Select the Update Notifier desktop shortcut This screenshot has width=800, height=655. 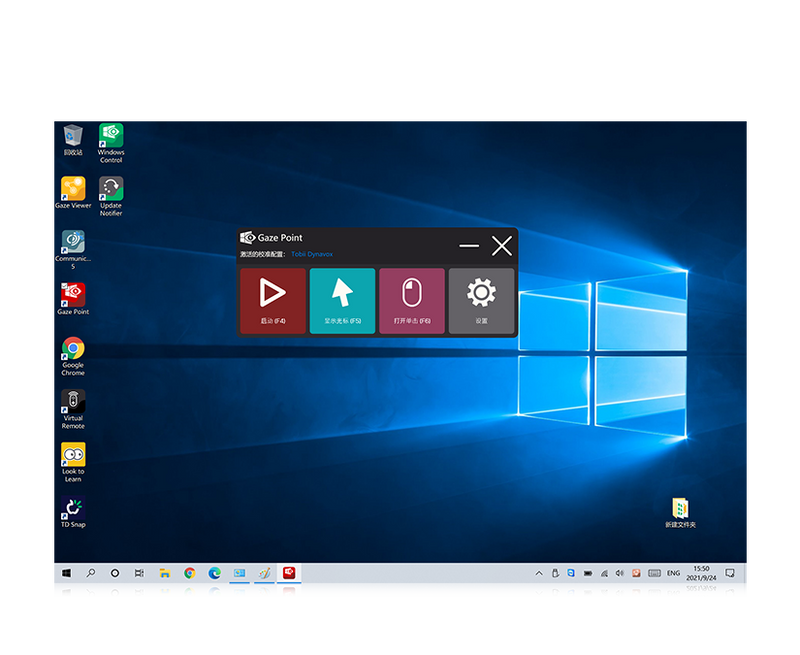111,196
